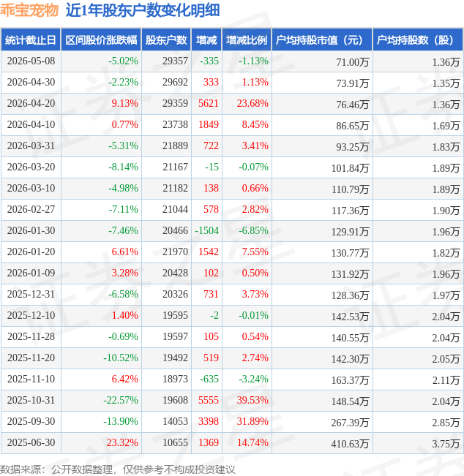464x476 pixels.
Task: Click the -22.57% price change cell
Action: (121, 400)
